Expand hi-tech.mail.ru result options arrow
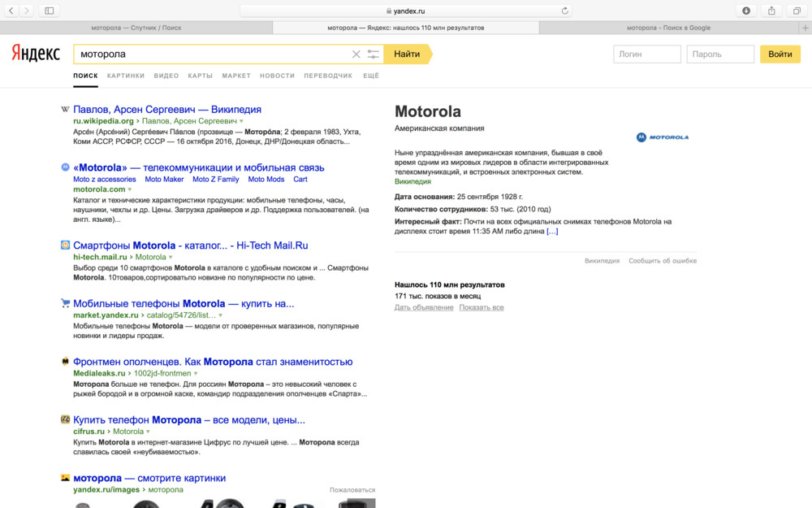This screenshot has width=812, height=508. 171,257
